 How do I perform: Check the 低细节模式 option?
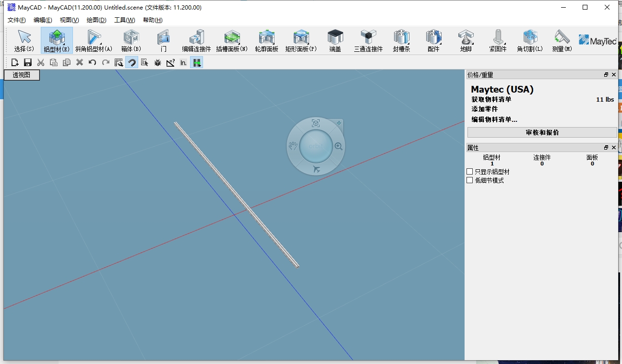click(469, 180)
